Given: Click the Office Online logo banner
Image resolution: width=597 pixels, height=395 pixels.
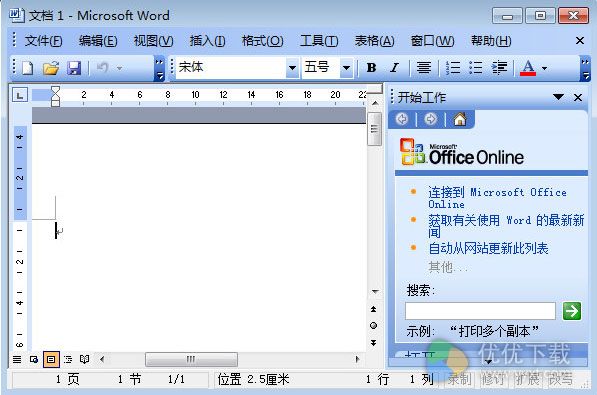Looking at the screenshot, I should point(462,152).
